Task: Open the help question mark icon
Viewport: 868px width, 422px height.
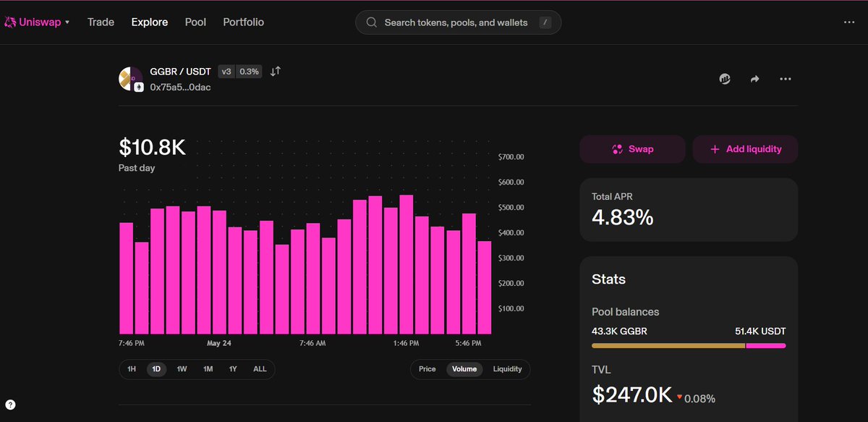Action: point(10,405)
